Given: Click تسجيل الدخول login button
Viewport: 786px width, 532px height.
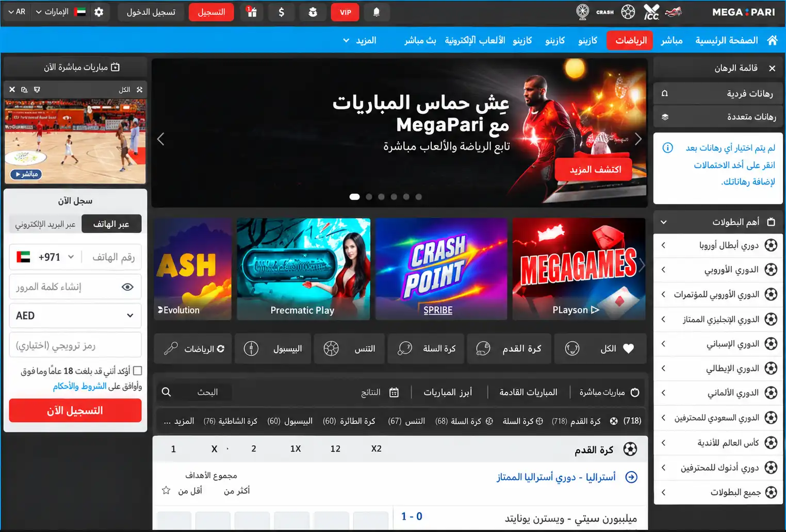Looking at the screenshot, I should click(151, 12).
